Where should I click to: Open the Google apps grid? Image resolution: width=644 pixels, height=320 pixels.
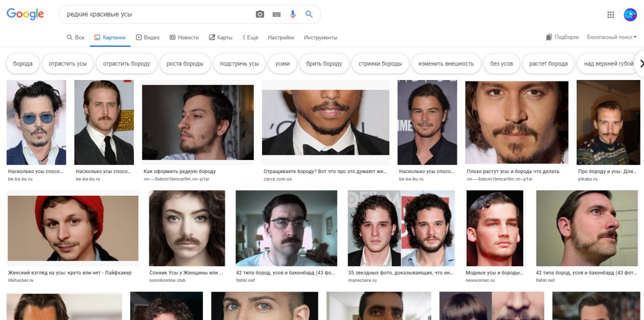coord(611,15)
